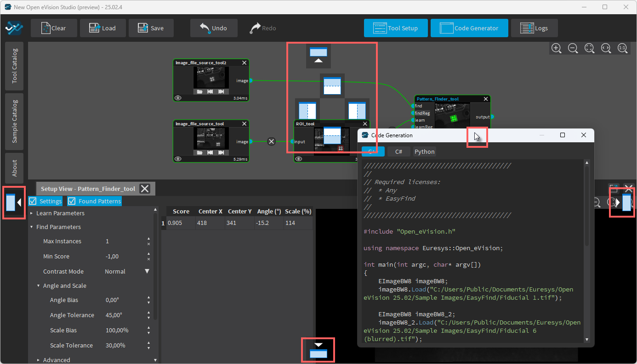Close the Pattern_Finder_tool node

click(486, 99)
